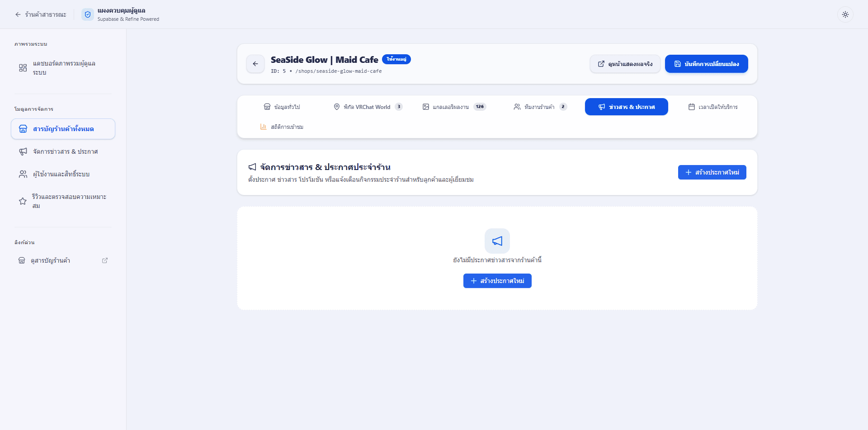Click the dashboard grid icon in the sidebar

(23, 68)
